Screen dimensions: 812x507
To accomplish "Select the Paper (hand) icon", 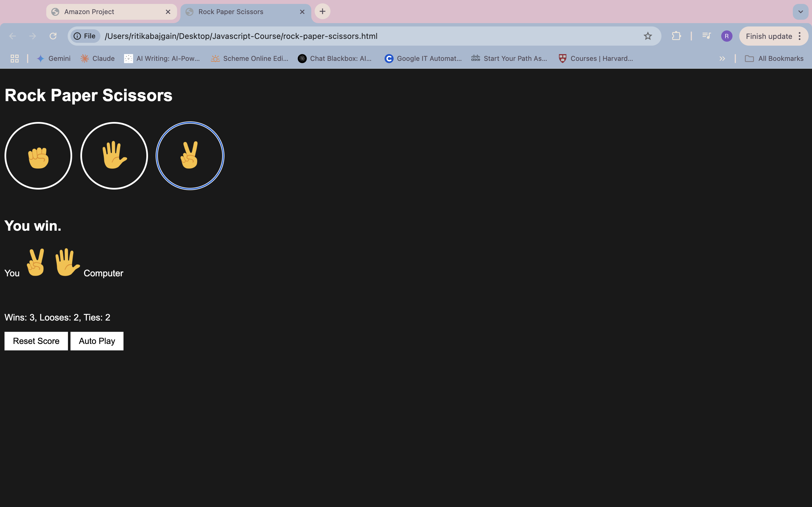I will (114, 155).
